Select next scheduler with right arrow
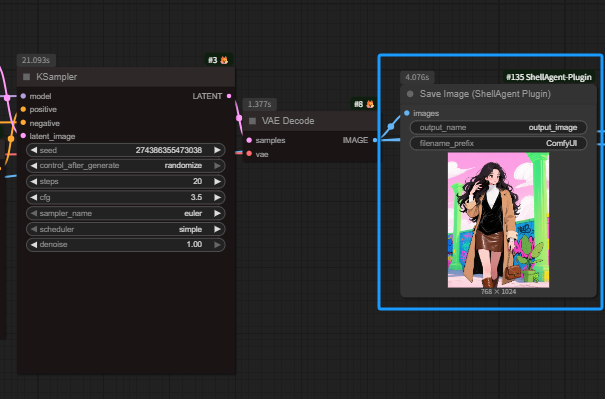The width and height of the screenshot is (607, 401). click(218, 230)
